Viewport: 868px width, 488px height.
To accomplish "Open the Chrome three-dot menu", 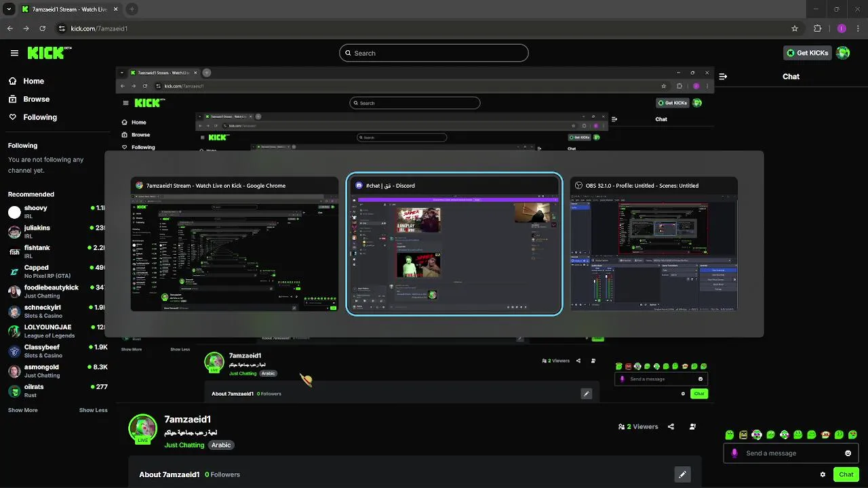I will point(858,28).
